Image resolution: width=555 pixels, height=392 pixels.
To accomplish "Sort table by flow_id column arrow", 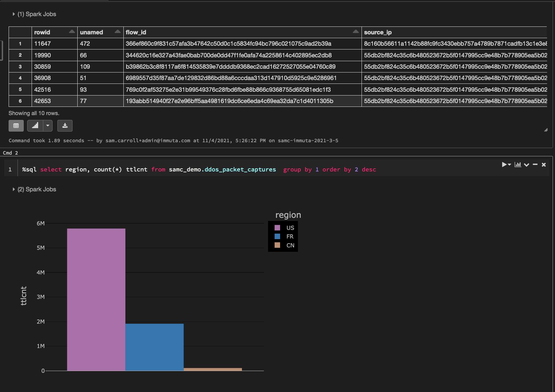I will tap(356, 32).
